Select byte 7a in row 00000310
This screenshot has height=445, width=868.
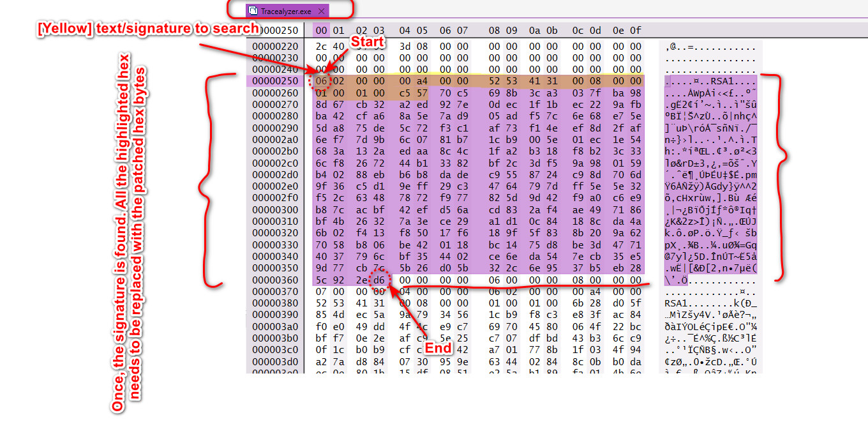tap(405, 222)
